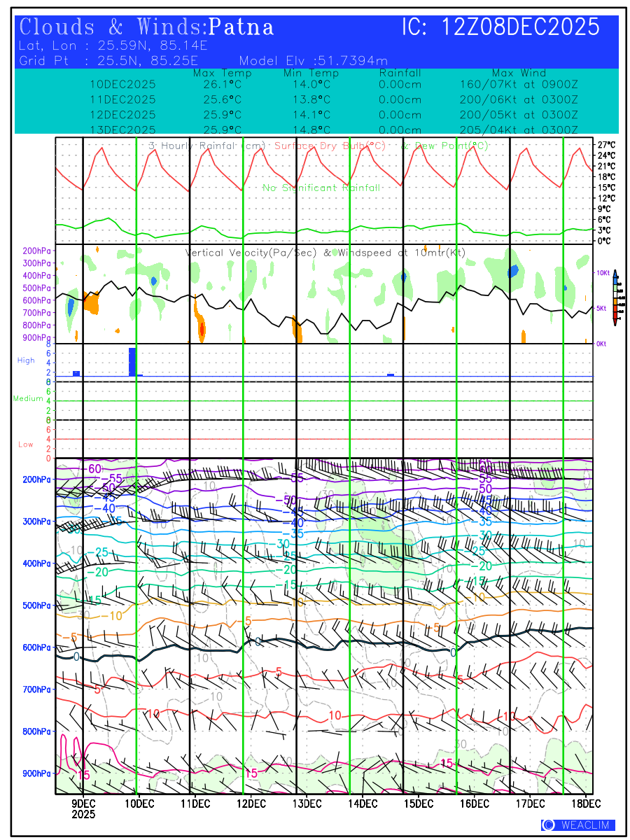Select the IC: 12Z08DEC2025 initial condition text
630x840 pixels.
coord(500,27)
